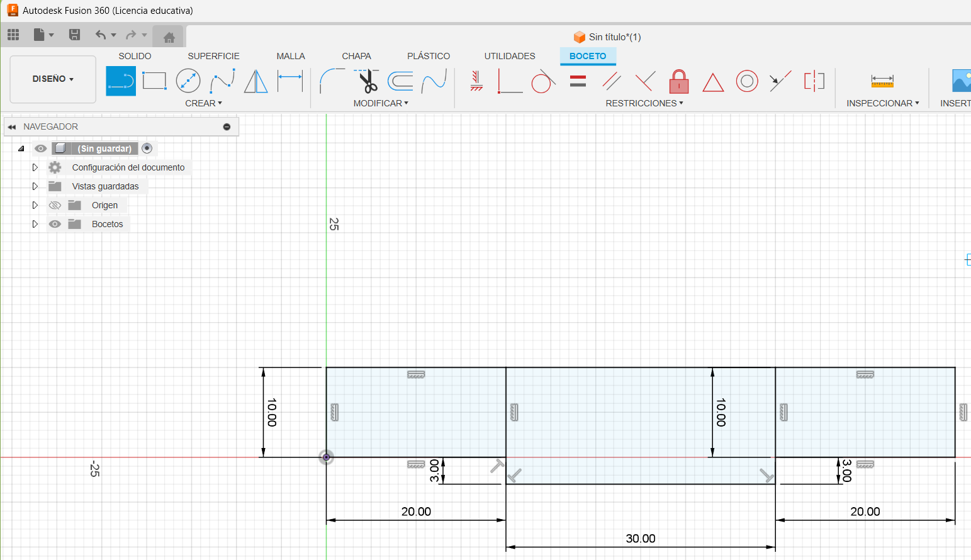Screen dimensions: 971x560
Task: Click the 30.00 dimension value
Action: 641,539
